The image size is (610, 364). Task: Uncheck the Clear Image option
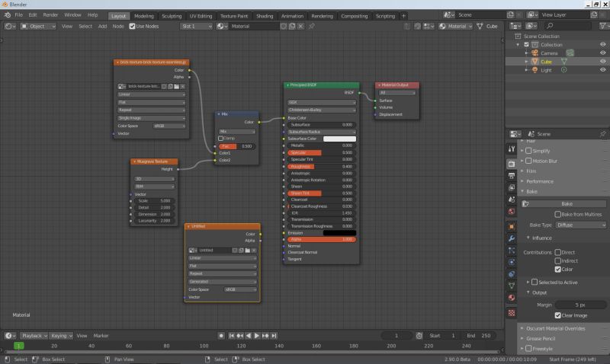click(558, 315)
